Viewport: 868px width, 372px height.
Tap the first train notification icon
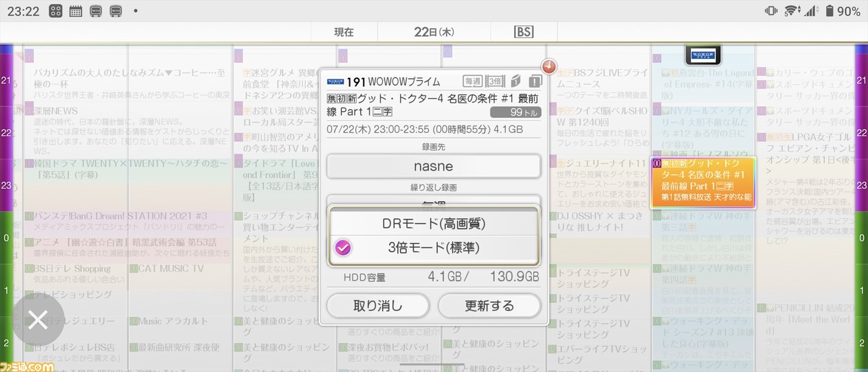pos(96,11)
